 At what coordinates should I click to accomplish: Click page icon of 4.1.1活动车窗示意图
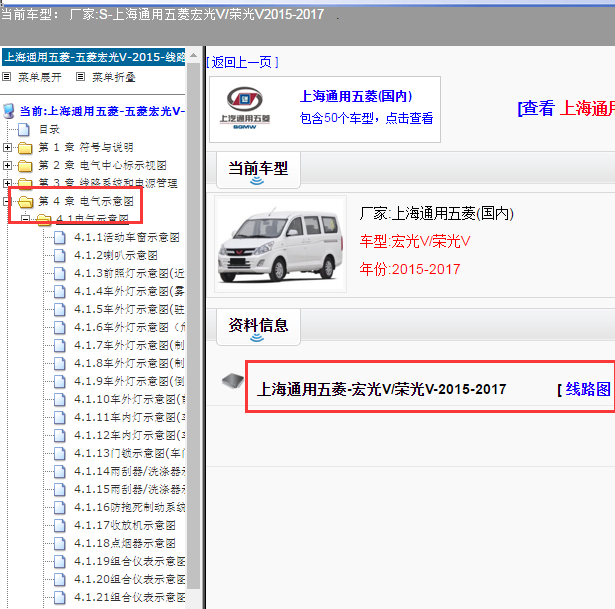[x=60, y=237]
